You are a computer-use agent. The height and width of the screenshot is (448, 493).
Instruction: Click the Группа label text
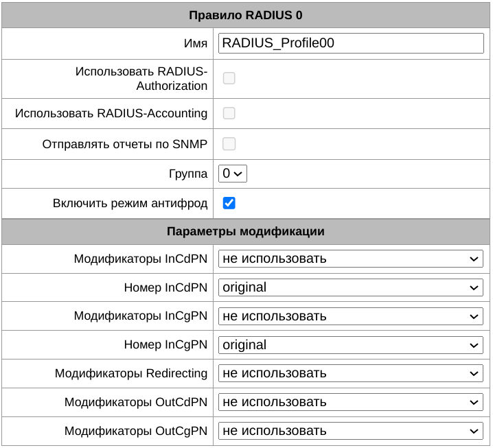coord(187,174)
